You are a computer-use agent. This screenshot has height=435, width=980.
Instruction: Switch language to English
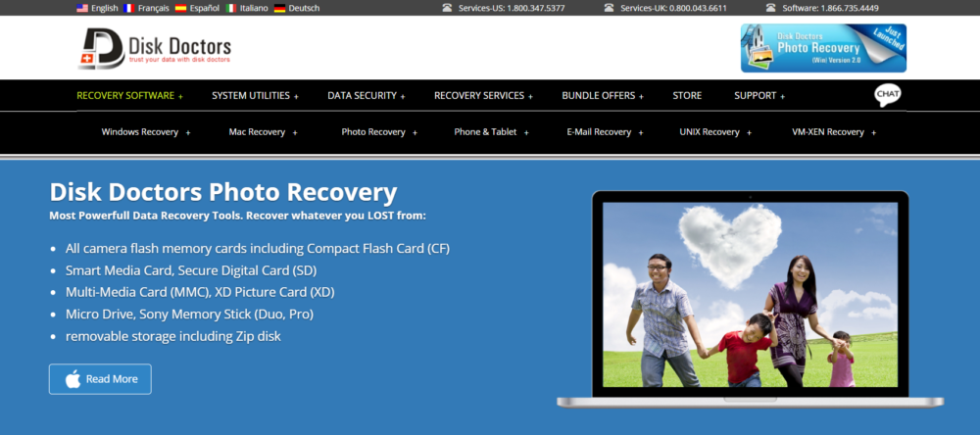105,8
